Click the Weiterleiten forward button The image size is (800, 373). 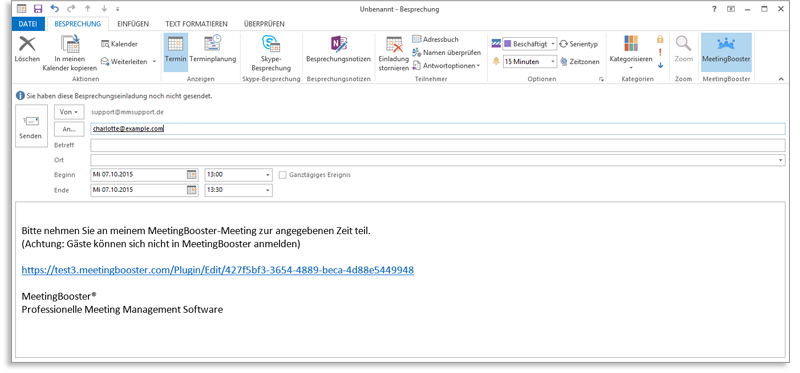tap(128, 62)
